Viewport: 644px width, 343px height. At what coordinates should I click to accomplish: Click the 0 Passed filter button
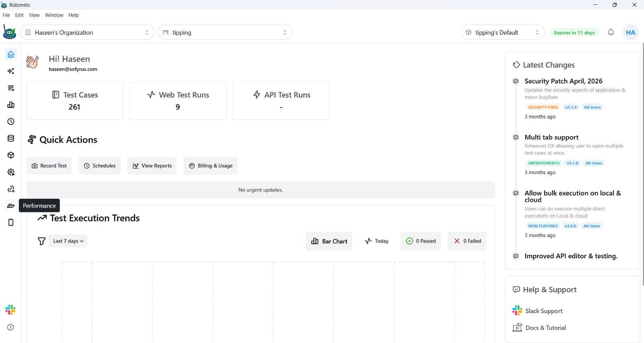[x=421, y=241]
